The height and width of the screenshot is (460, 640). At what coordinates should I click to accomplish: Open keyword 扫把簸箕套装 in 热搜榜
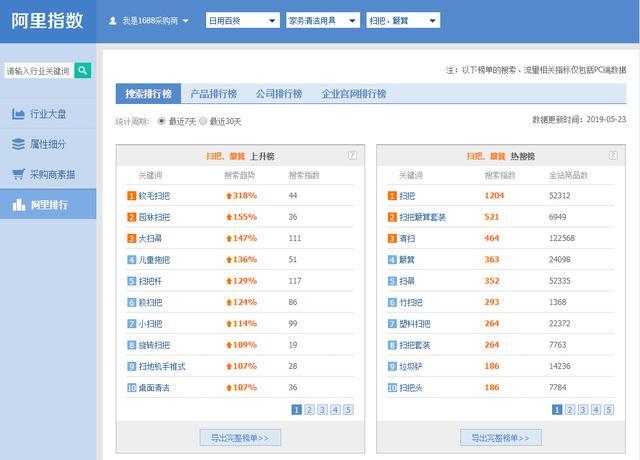(x=422, y=217)
